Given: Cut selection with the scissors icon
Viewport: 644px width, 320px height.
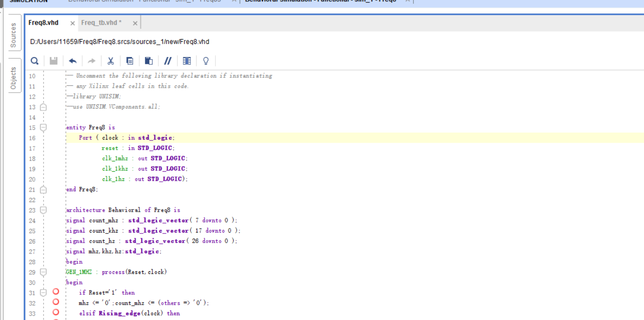Looking at the screenshot, I should click(x=111, y=61).
